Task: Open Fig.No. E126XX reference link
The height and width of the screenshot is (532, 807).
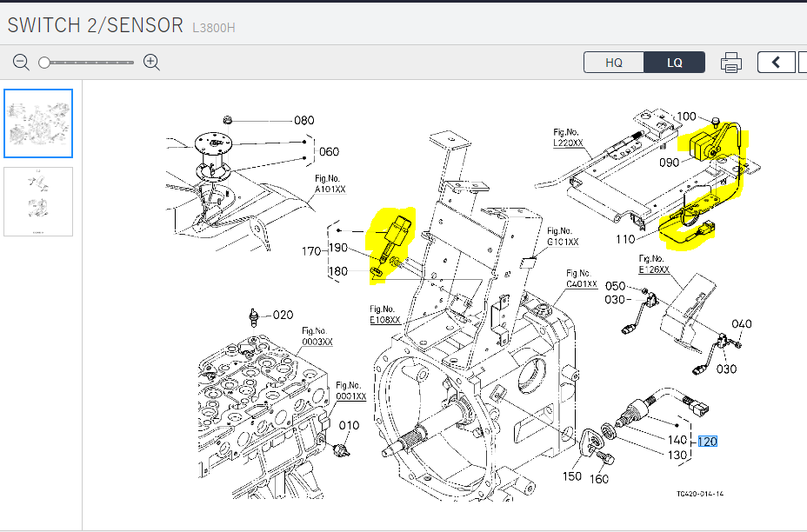Action: [654, 269]
